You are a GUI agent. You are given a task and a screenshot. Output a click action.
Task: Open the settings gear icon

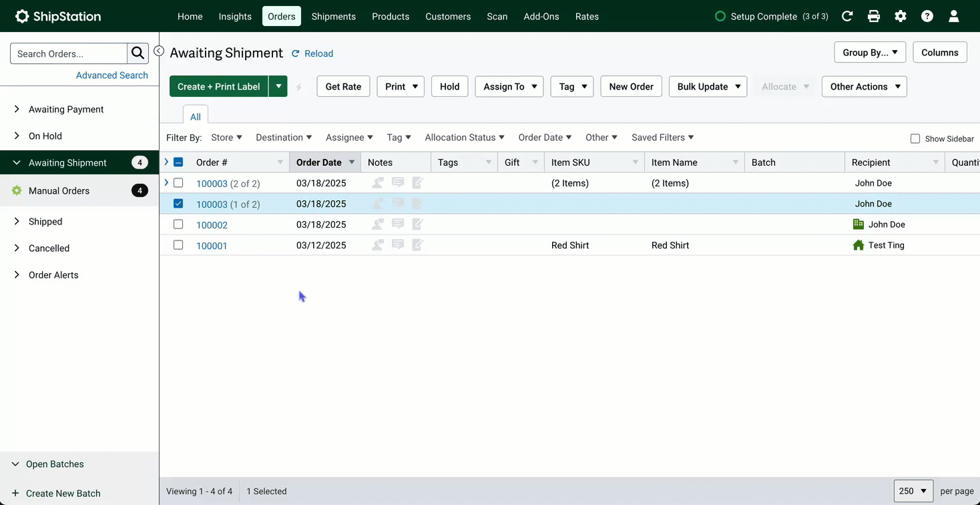pyautogui.click(x=901, y=16)
